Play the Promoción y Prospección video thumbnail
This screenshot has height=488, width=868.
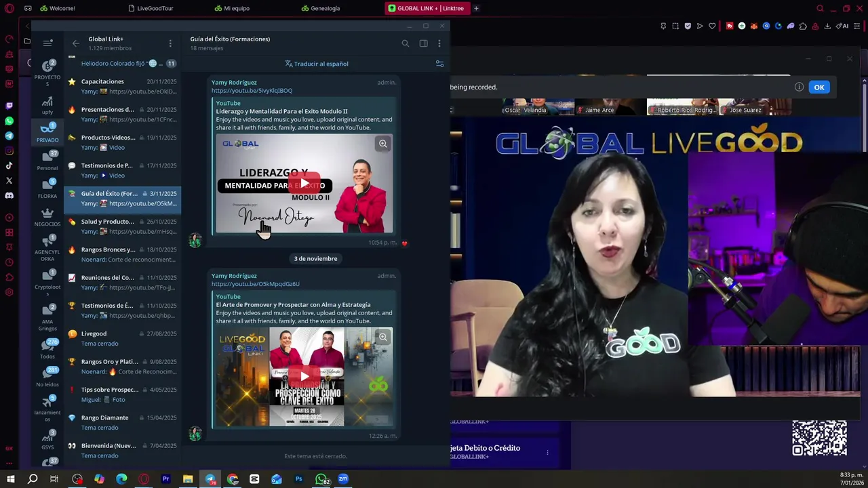304,377
